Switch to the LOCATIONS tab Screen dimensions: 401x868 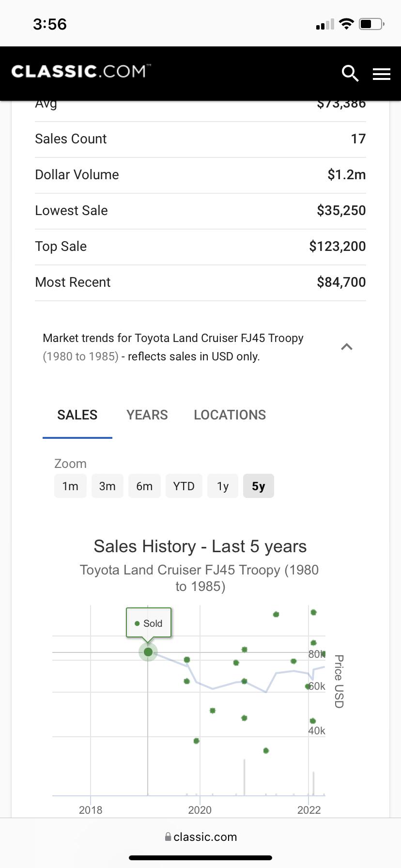pyautogui.click(x=230, y=415)
